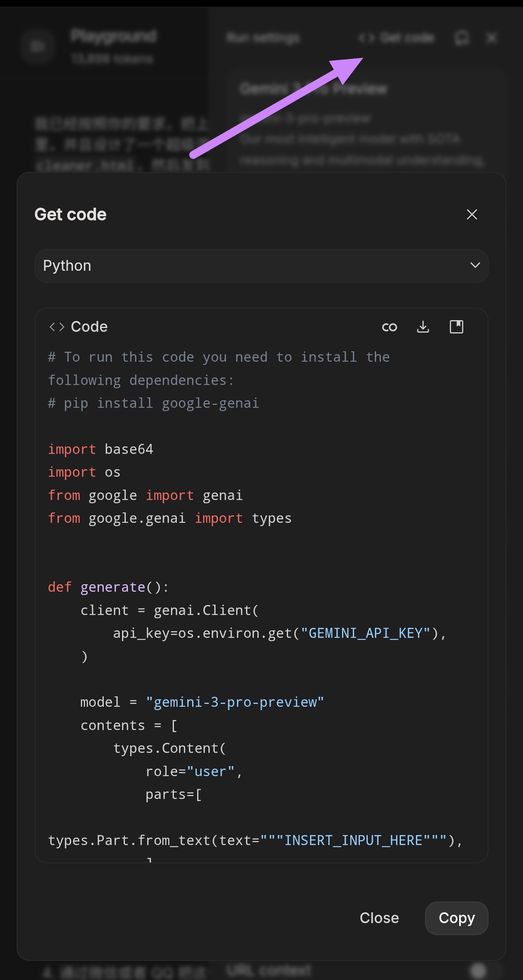Image resolution: width=523 pixels, height=980 pixels.
Task: Click the Playground title at top
Action: (x=114, y=37)
